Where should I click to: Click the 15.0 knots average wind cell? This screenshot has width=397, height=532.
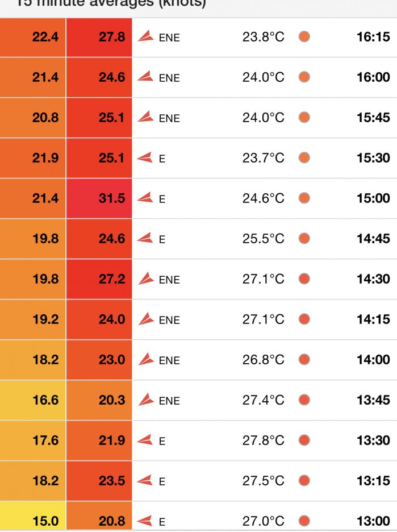[33, 521]
